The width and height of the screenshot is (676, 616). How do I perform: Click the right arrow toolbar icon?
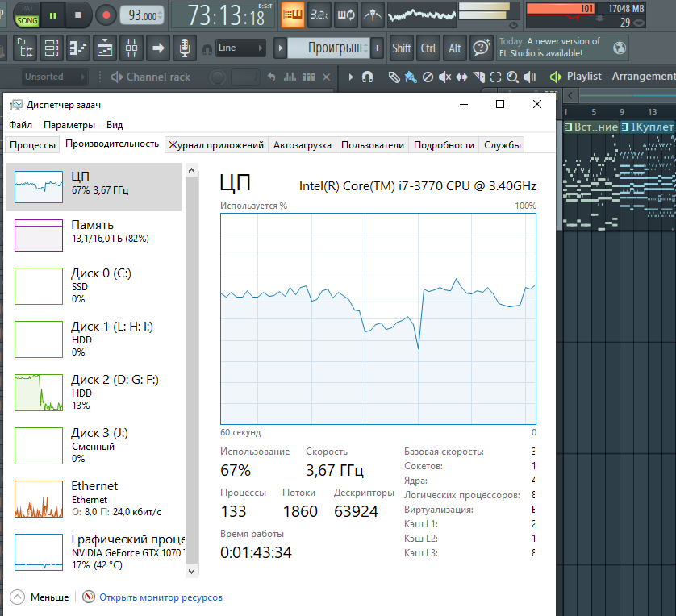(158, 48)
